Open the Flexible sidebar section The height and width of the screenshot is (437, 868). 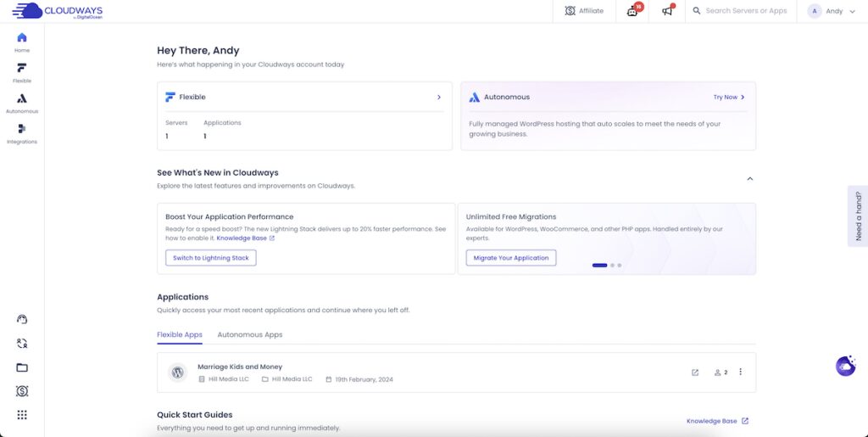click(x=21, y=73)
